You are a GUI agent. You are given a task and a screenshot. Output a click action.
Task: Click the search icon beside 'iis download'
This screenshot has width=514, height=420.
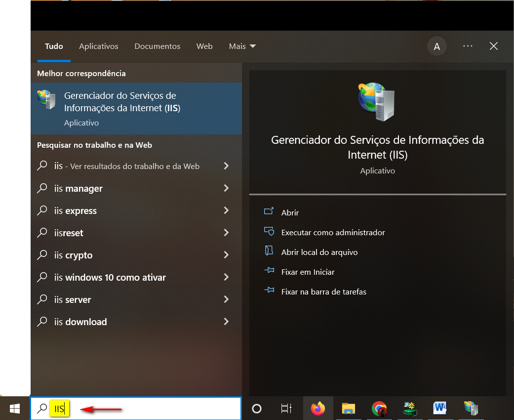click(42, 322)
